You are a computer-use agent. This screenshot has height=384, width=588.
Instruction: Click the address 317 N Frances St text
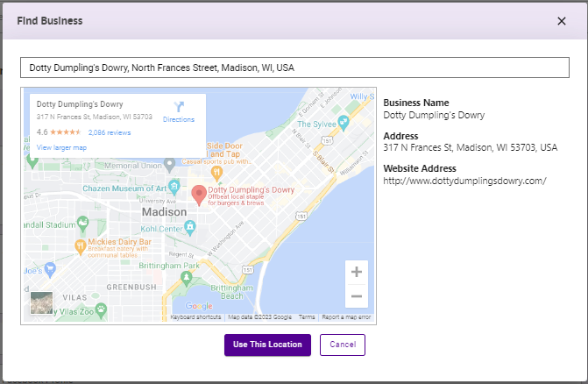pos(471,147)
